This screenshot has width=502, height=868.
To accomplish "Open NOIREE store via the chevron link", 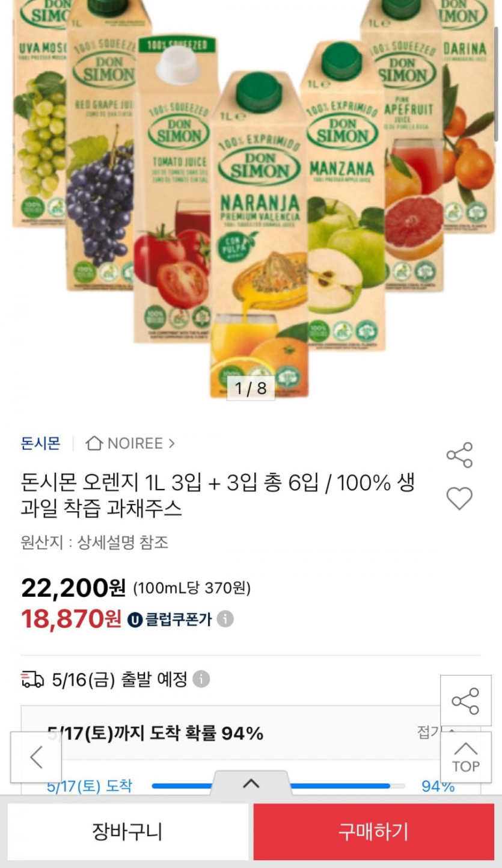I will [x=171, y=443].
